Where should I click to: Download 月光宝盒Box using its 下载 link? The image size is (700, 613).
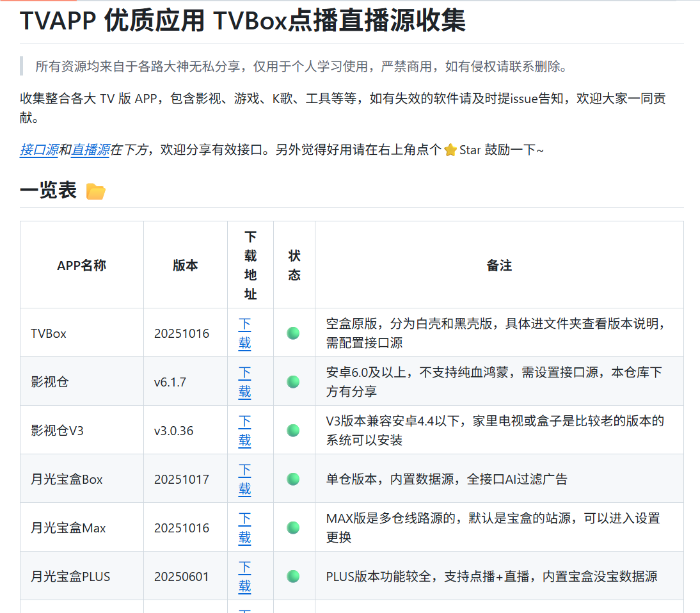(x=244, y=478)
